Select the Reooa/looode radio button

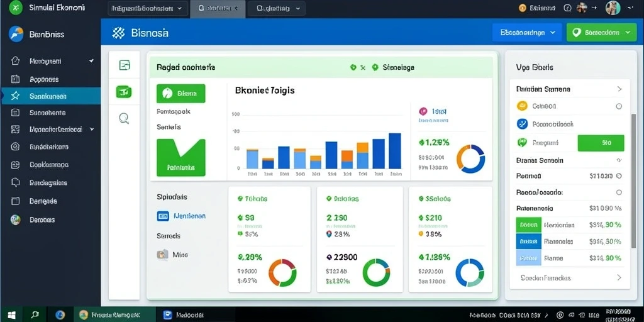(x=619, y=192)
